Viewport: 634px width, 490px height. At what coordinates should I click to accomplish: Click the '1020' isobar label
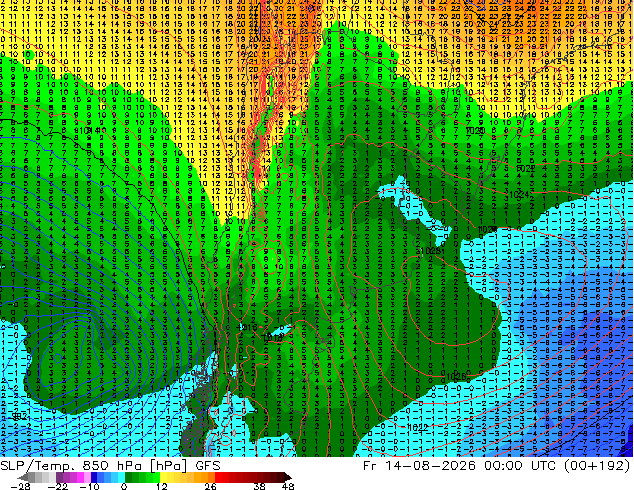click(x=475, y=131)
